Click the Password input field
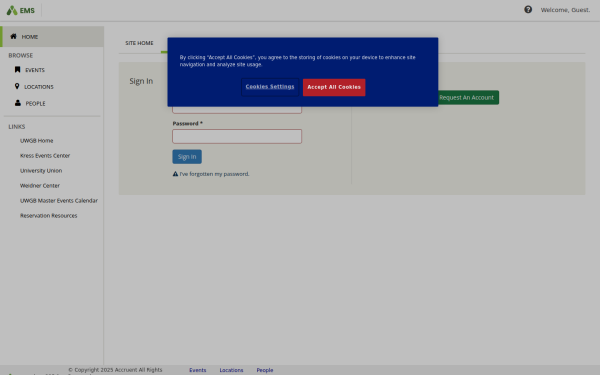 pos(237,136)
